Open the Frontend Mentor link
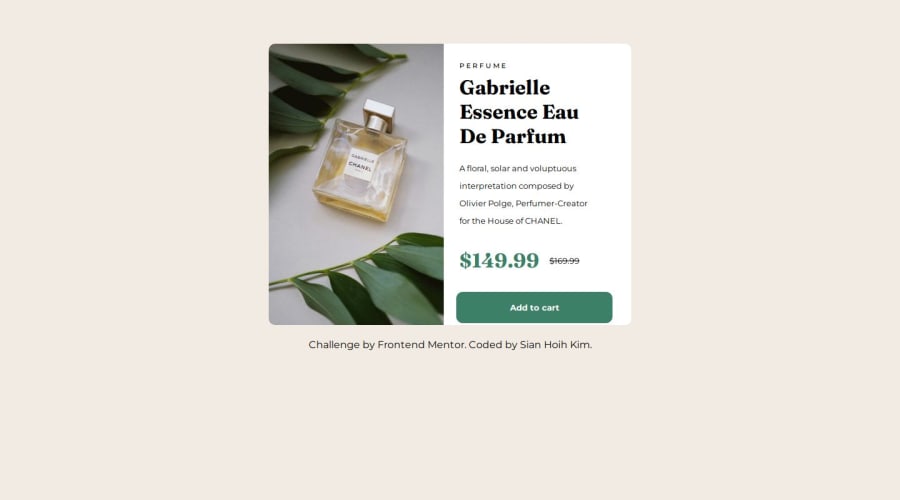 421,345
